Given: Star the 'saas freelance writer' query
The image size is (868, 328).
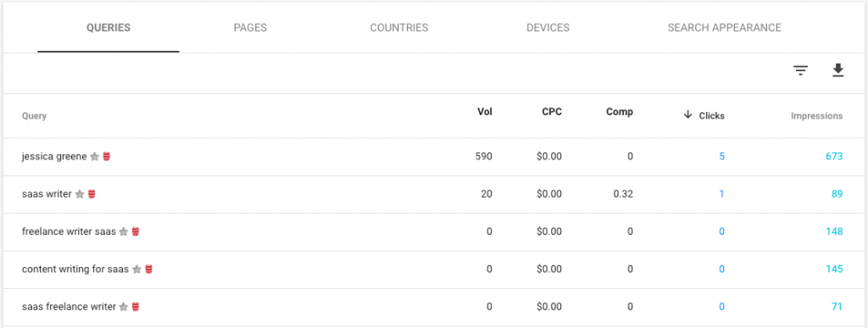Looking at the screenshot, I should (x=124, y=307).
